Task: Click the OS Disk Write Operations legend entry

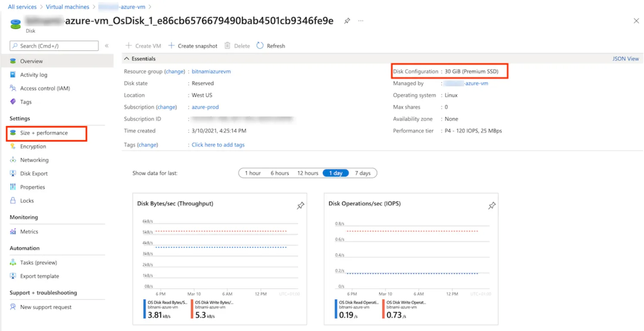Action: coord(404,309)
